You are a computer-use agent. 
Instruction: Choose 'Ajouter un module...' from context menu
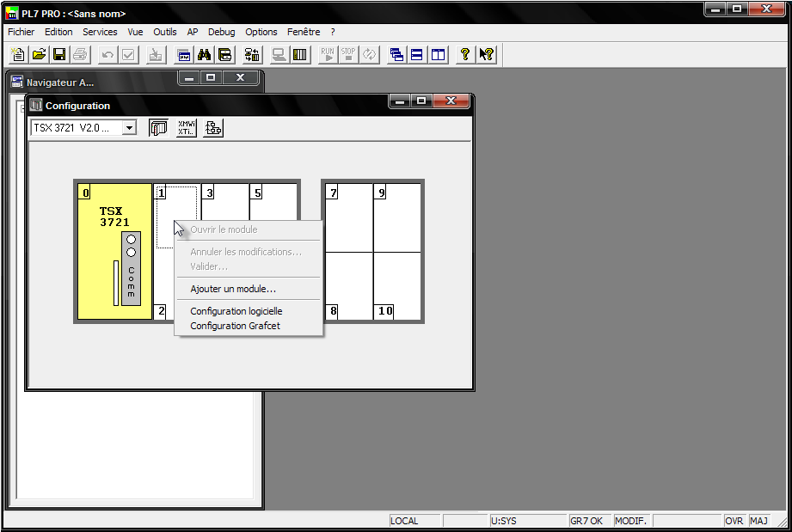[x=249, y=289]
